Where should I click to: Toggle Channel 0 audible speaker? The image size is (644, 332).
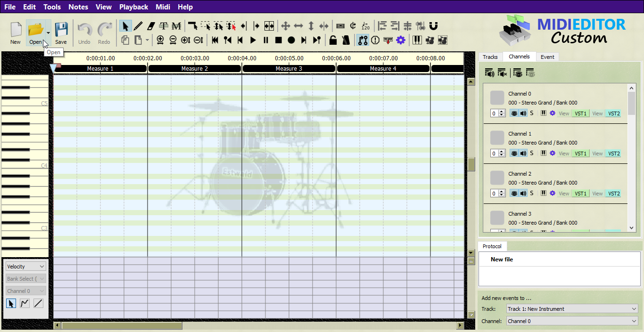(523, 113)
